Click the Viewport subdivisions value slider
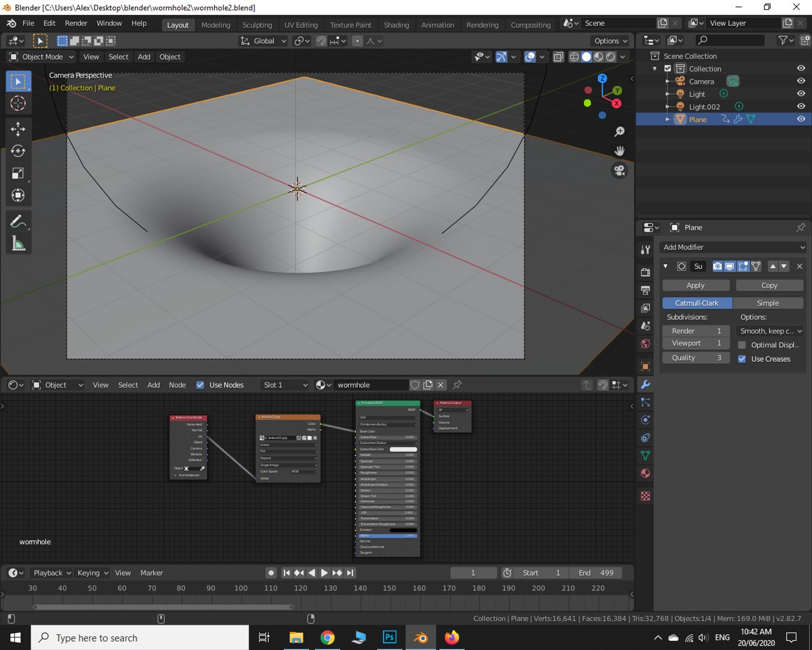812x650 pixels. pos(696,343)
